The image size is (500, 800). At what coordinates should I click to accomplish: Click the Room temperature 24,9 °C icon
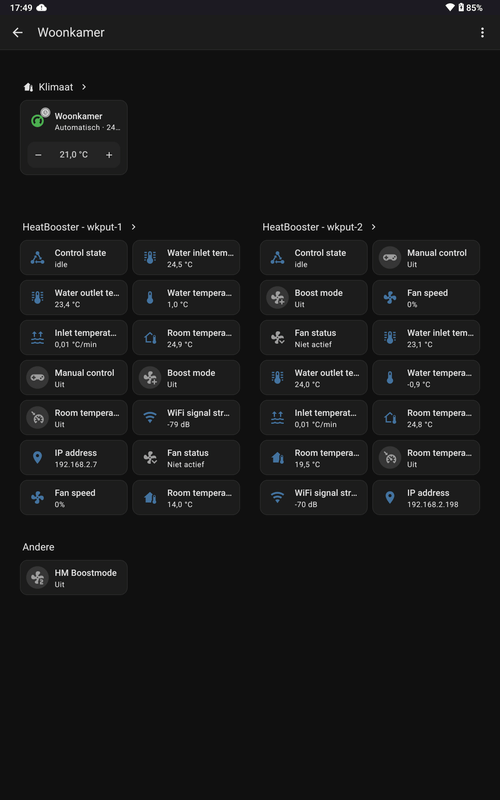(150, 338)
